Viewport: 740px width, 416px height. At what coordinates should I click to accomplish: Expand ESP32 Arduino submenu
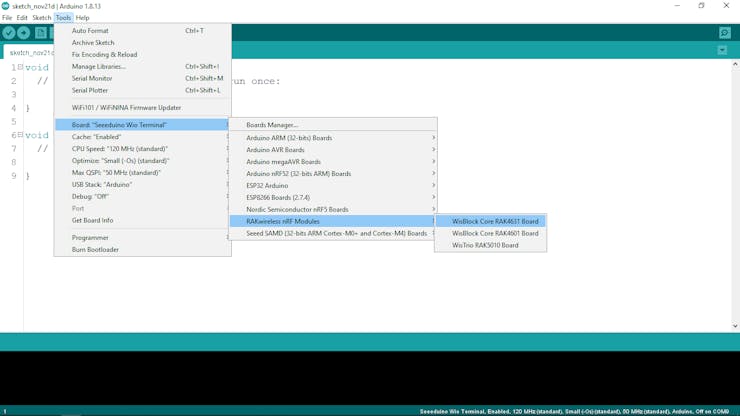click(x=333, y=186)
